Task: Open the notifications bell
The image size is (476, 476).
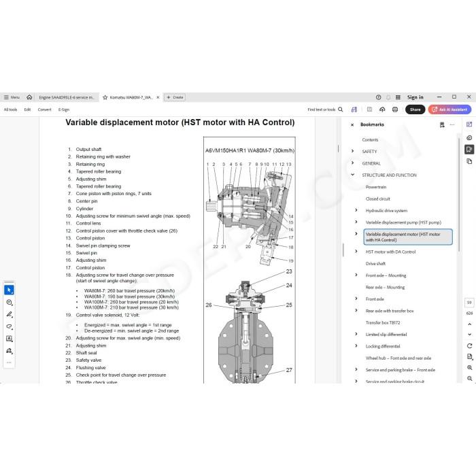Action: click(x=388, y=97)
